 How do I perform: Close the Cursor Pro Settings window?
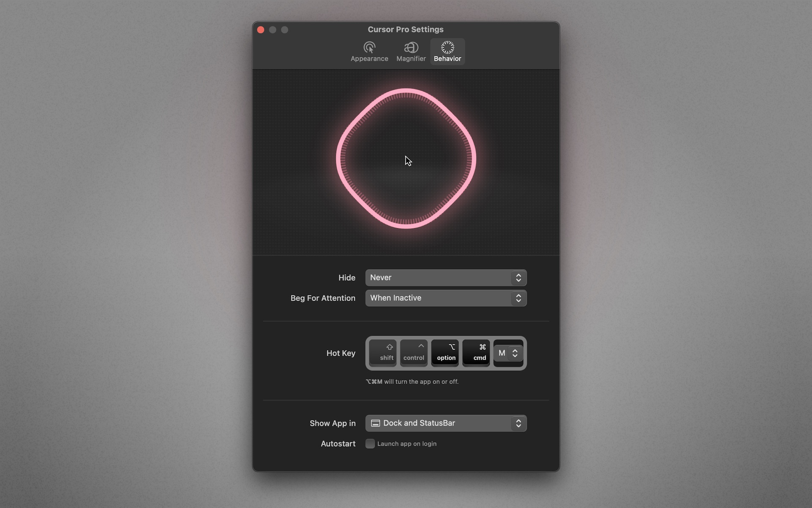pyautogui.click(x=261, y=30)
